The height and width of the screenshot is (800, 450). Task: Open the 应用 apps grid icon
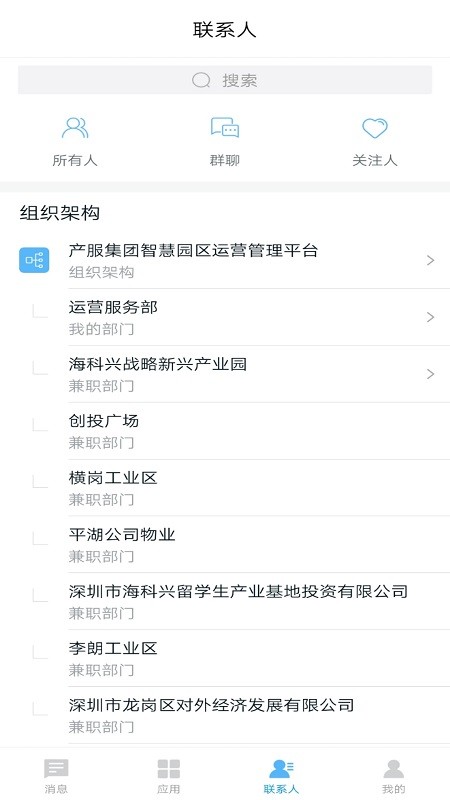[168, 768]
